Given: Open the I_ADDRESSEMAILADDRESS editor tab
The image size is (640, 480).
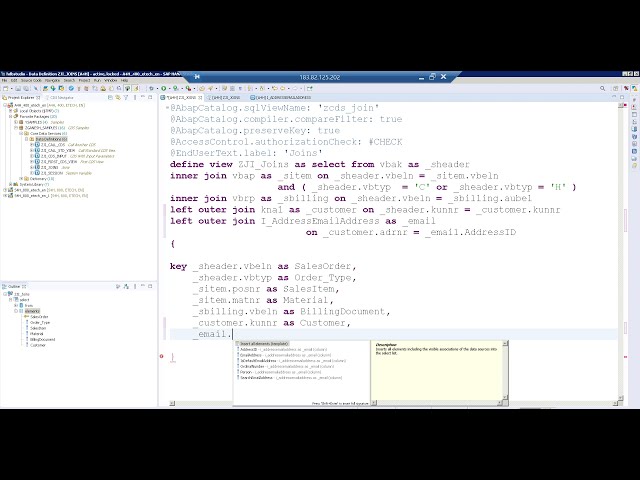Looking at the screenshot, I should 281,98.
